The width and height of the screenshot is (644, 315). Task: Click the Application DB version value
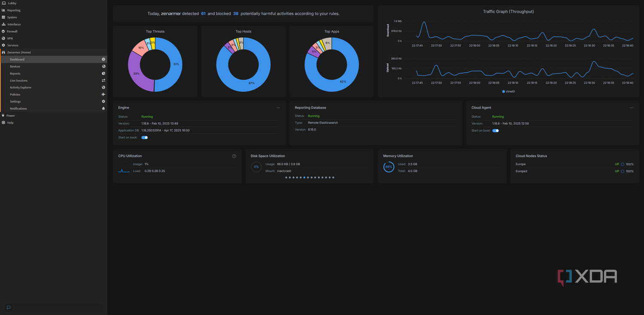(165, 130)
